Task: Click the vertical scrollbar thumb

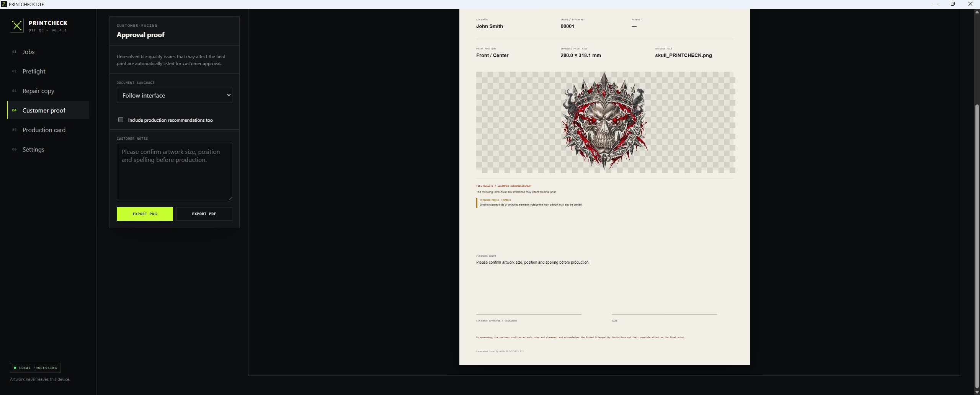Action: [977, 247]
